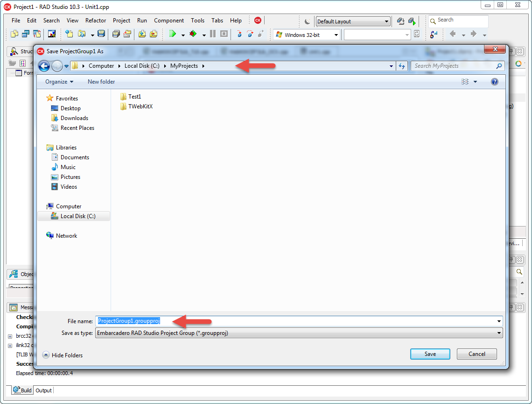Viewport: 532px width, 404px height.
Task: Click Hide Folders
Action: coord(63,355)
